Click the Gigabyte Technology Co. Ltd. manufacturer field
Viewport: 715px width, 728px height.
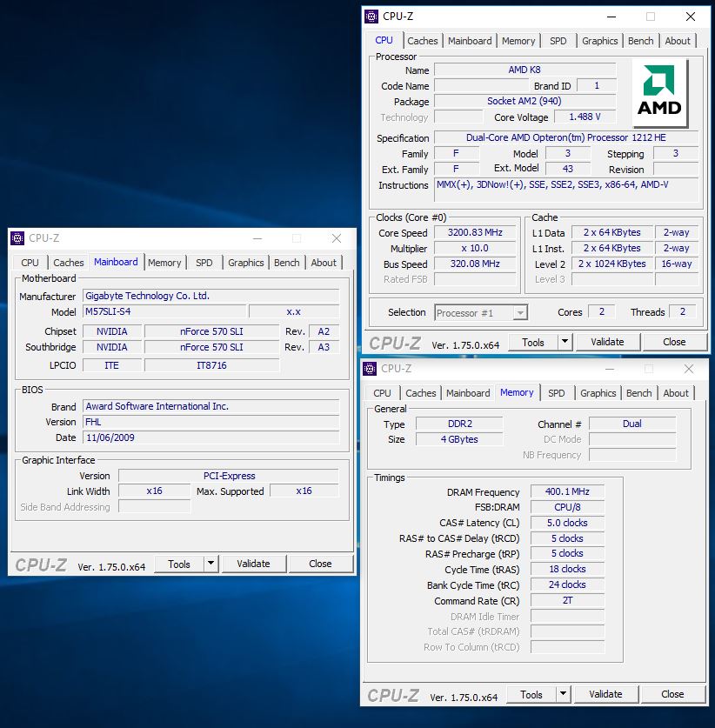coord(211,296)
